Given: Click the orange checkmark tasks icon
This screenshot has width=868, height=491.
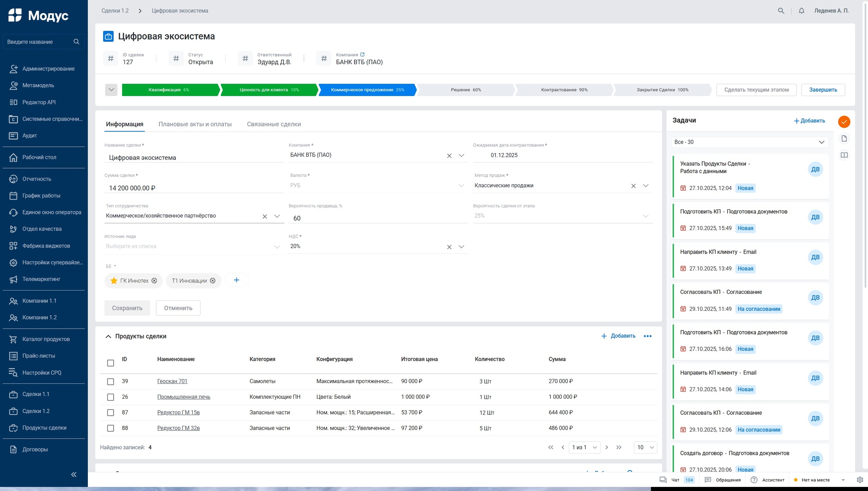Looking at the screenshot, I should (844, 122).
